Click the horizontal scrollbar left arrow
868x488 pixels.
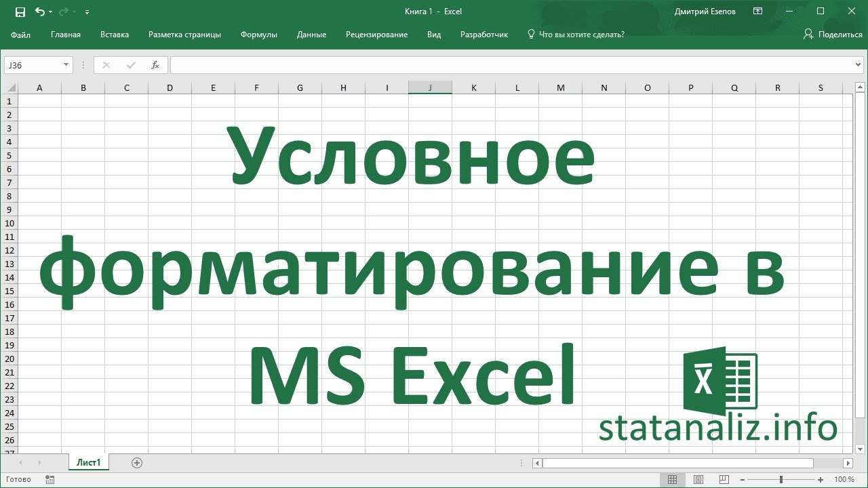(537, 463)
